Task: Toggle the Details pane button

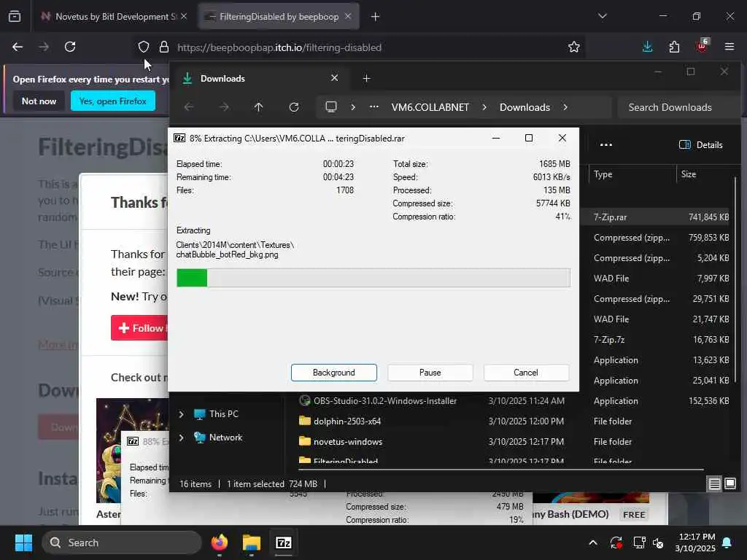Action: pyautogui.click(x=701, y=145)
